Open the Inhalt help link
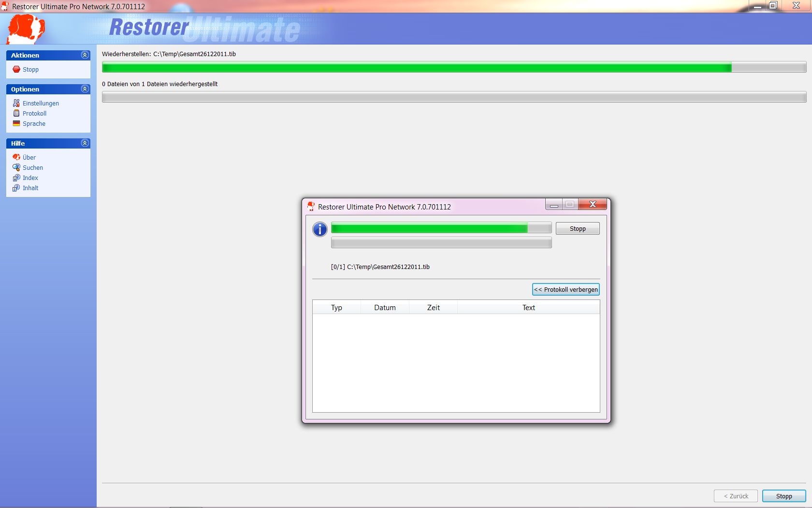The height and width of the screenshot is (508, 812). pyautogui.click(x=30, y=188)
